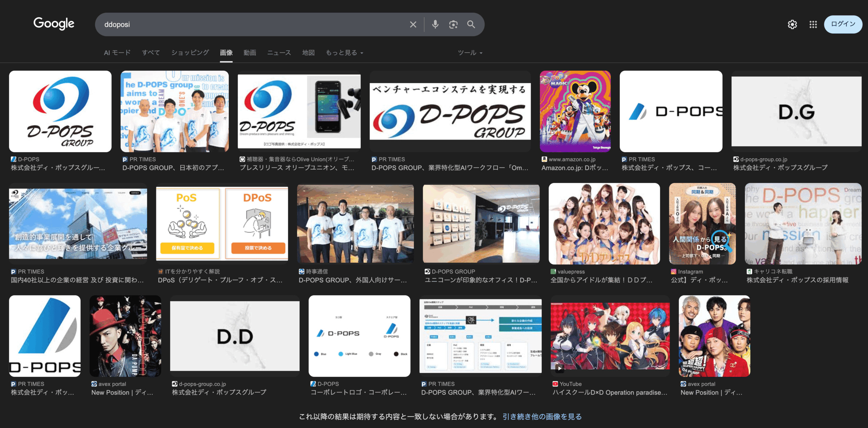
Task: Switch to the ショッピング tab
Action: click(x=190, y=53)
